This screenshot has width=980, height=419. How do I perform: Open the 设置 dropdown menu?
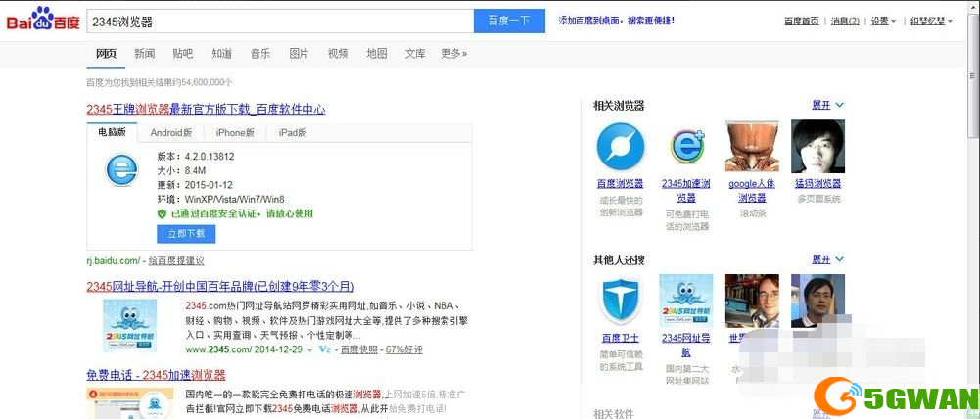[x=883, y=21]
